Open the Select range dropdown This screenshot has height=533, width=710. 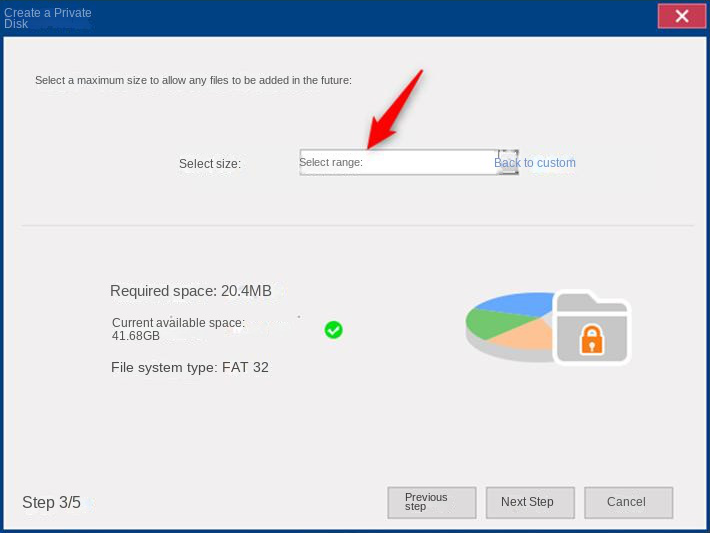pos(398,162)
